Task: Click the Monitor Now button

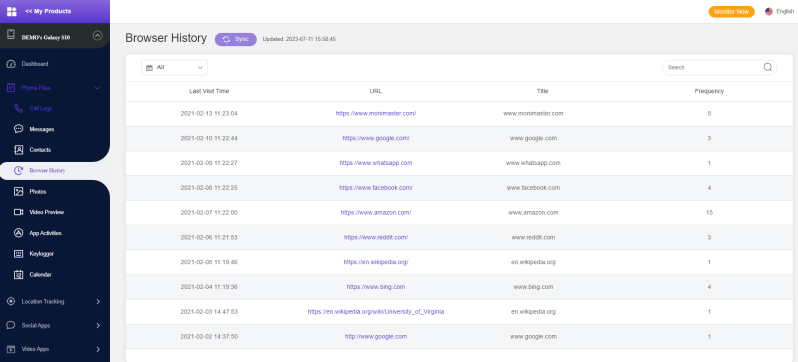Action: tap(731, 11)
